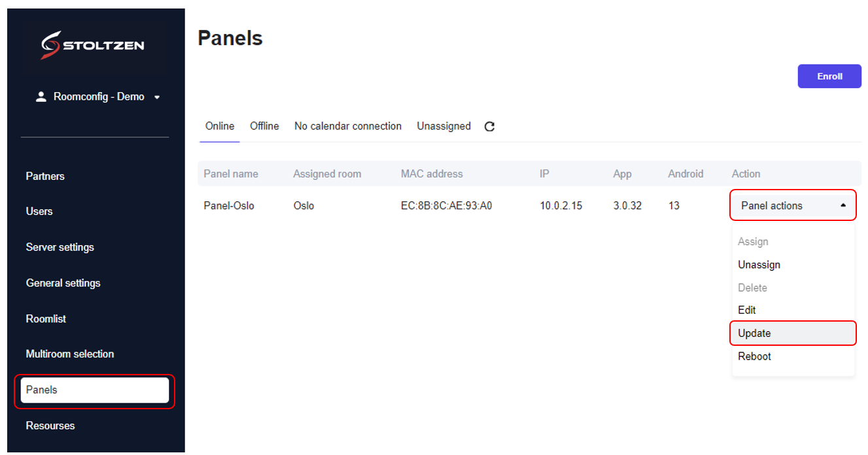
Task: Expand the Roomconfig - Demo account dropdown
Action: 157,97
